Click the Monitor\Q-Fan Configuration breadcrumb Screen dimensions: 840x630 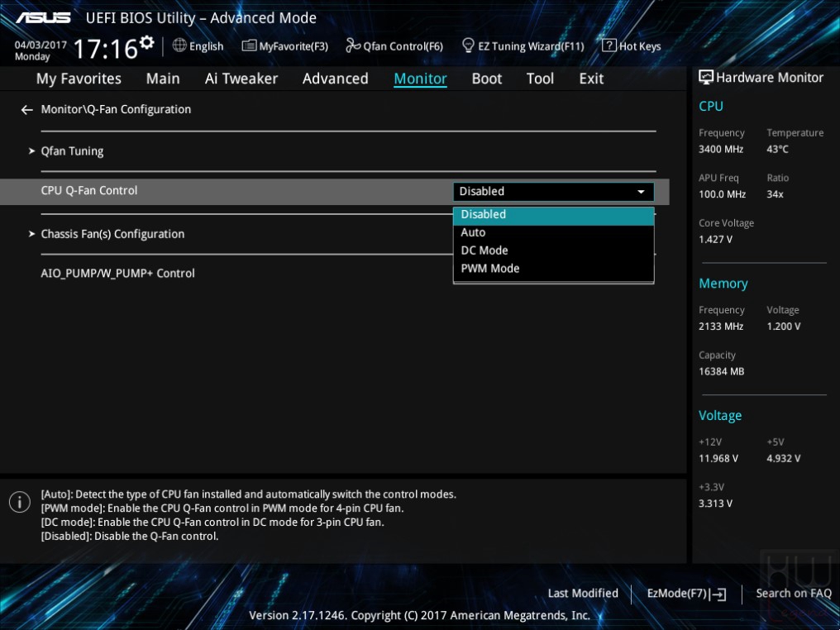[x=116, y=109]
